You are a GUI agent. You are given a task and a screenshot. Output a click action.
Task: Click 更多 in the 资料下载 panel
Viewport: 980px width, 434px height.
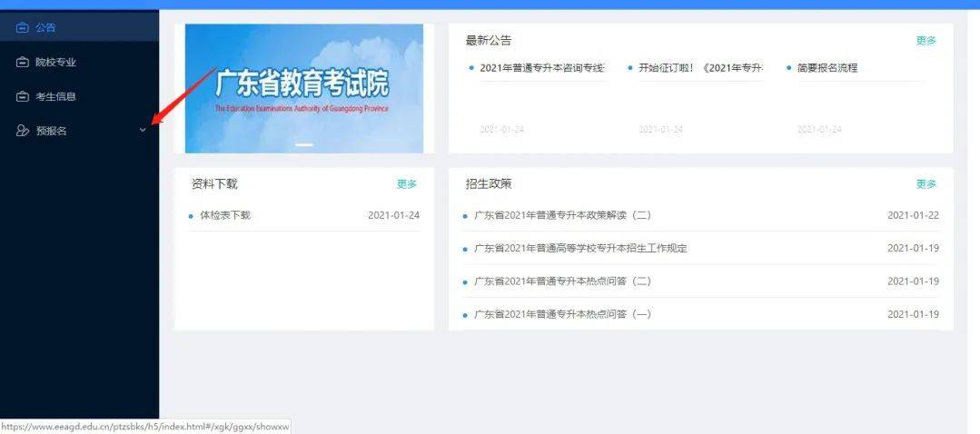click(407, 184)
